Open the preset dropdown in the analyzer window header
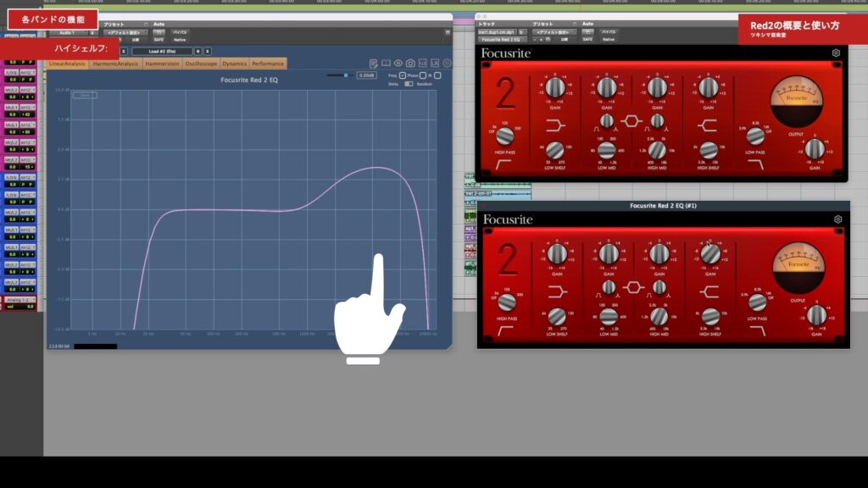Screen dimensions: 868x488 (124, 33)
